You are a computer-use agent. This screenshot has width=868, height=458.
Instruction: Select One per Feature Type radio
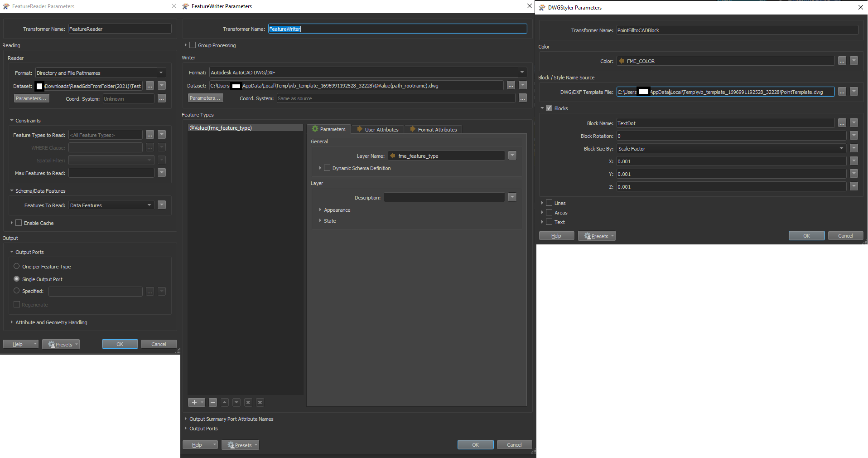point(17,266)
